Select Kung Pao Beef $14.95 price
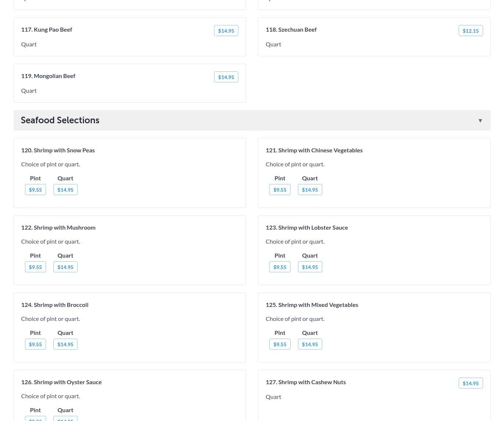Screen dimensions: 504x421 226,31
